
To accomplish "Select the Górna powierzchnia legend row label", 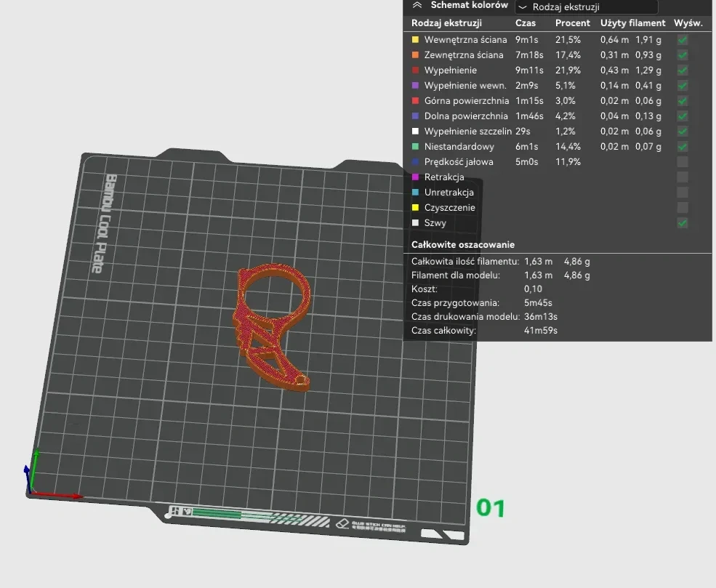I will pos(466,101).
